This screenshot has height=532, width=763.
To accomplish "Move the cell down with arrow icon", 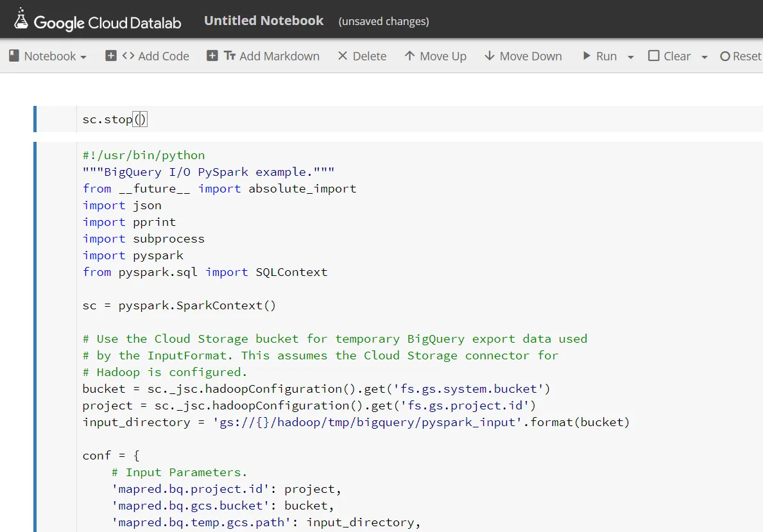I will point(490,56).
